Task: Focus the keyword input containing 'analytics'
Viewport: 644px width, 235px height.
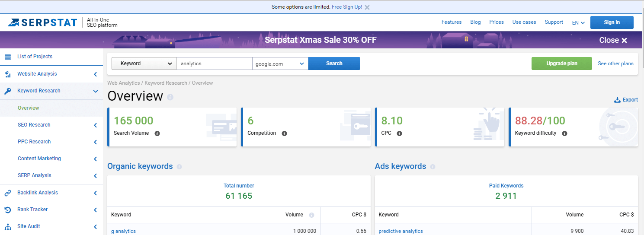Action: [x=215, y=64]
